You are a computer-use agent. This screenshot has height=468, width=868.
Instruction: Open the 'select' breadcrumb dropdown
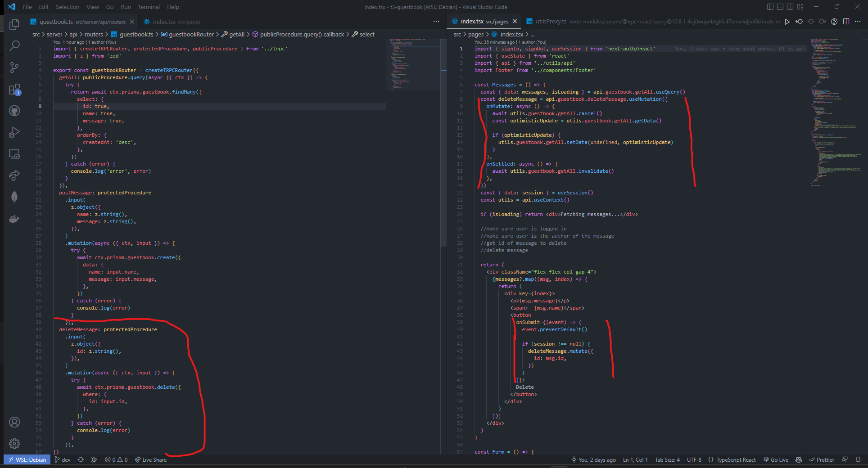363,34
